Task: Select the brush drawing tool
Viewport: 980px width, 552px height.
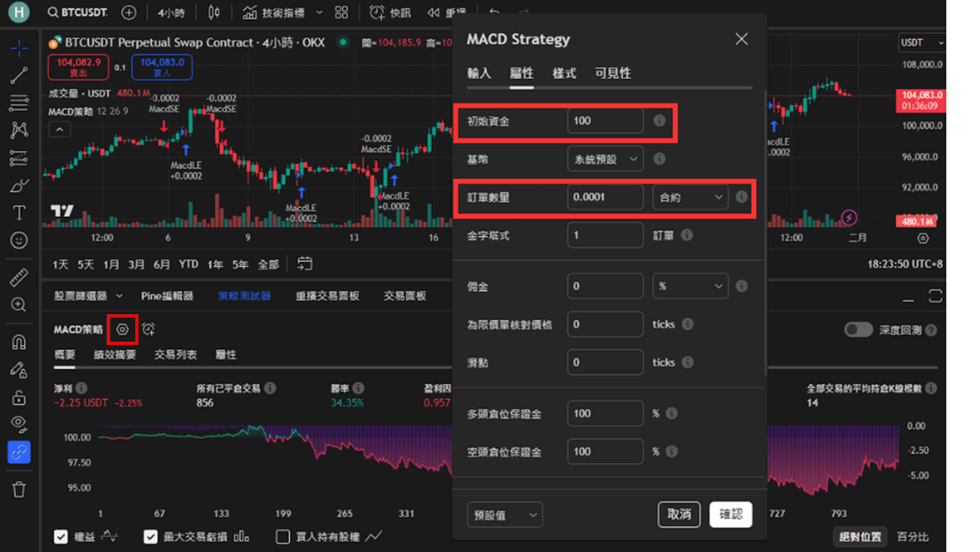Action: tap(19, 186)
